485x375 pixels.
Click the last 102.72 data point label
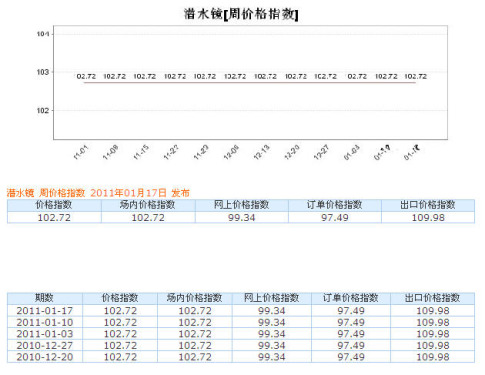tap(415, 76)
